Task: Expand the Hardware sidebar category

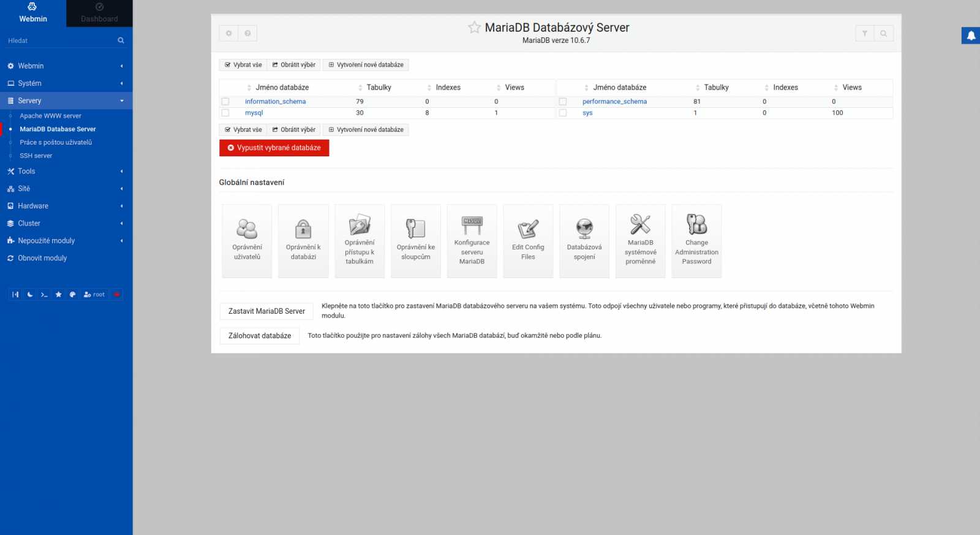Action: point(66,206)
